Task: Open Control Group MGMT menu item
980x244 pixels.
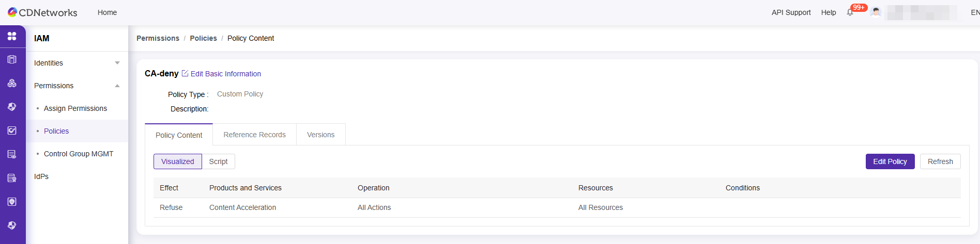Action: [x=79, y=154]
